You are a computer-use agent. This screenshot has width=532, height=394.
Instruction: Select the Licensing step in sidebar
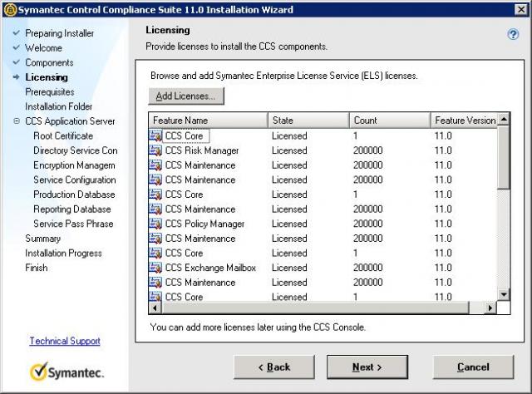(47, 77)
